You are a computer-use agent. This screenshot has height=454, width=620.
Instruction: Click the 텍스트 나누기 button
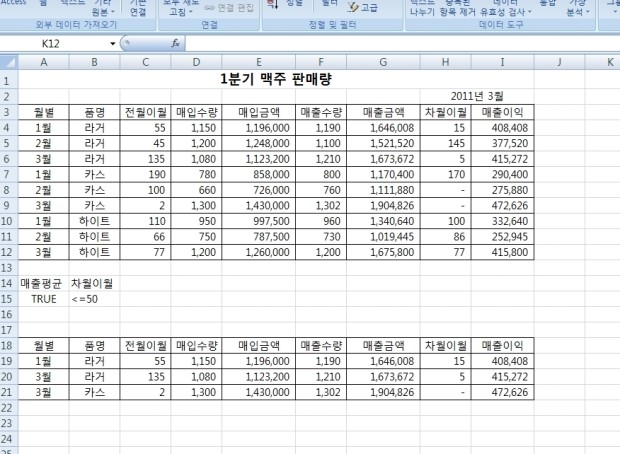422,8
